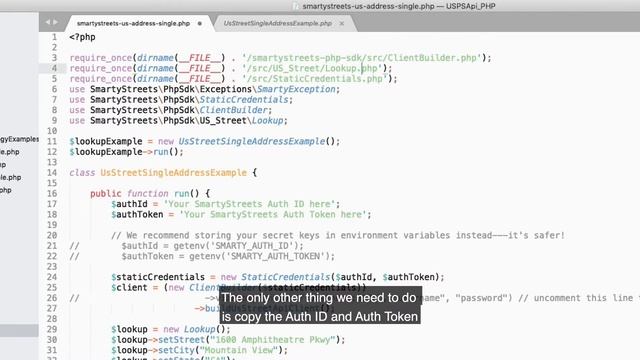Screen dimensions: 640x360
Task: Close the UsStreetSingleAddressExample.php tab
Action: pos(342,24)
